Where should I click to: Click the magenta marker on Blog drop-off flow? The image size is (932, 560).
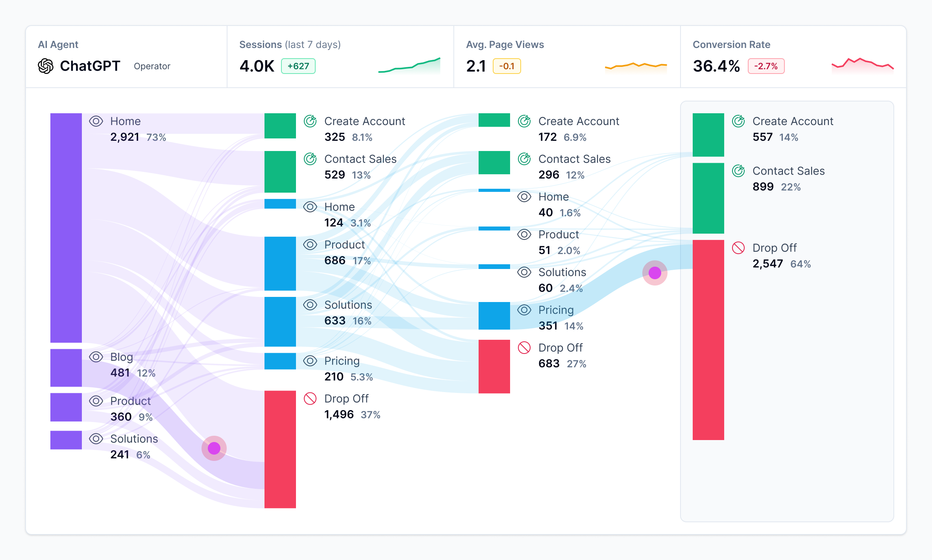pos(214,448)
